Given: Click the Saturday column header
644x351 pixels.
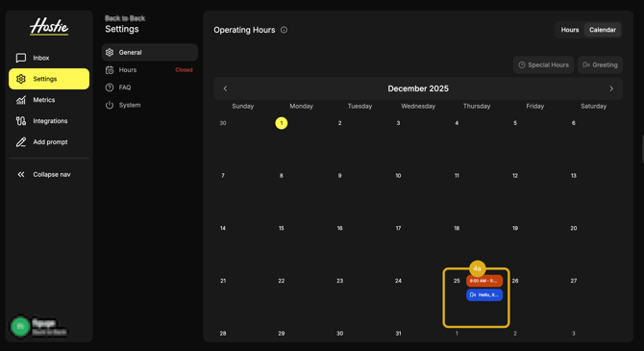Looking at the screenshot, I should tap(593, 106).
